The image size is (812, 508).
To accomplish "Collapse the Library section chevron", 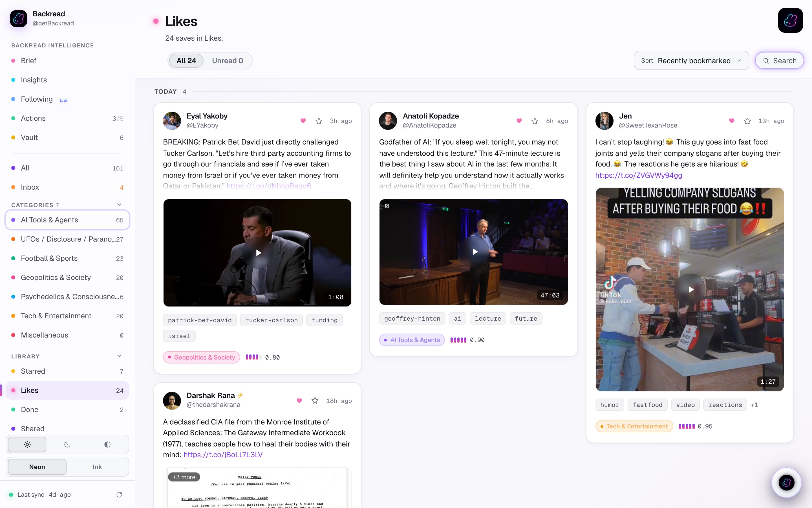I will coord(119,356).
